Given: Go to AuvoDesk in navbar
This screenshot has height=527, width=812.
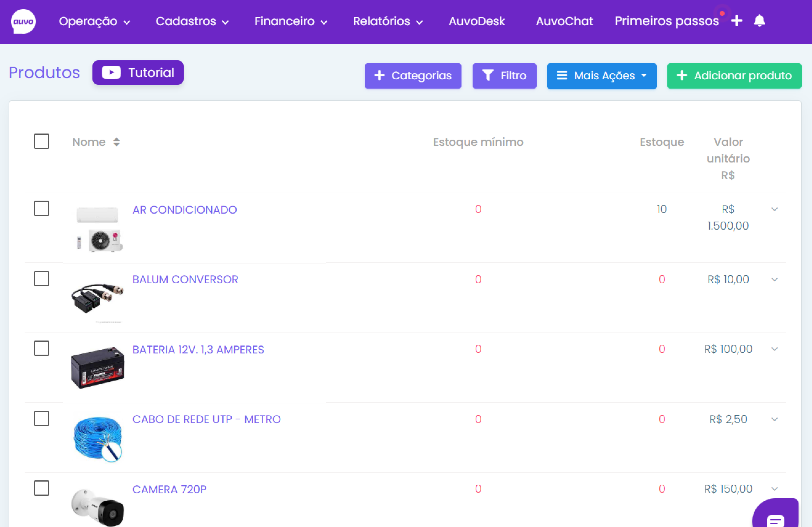Looking at the screenshot, I should pyautogui.click(x=477, y=21).
